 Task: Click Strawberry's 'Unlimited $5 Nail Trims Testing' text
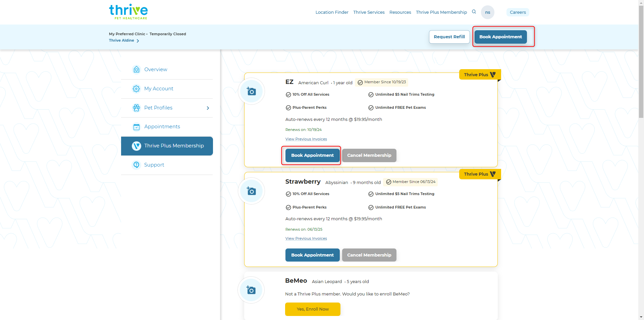pyautogui.click(x=405, y=194)
